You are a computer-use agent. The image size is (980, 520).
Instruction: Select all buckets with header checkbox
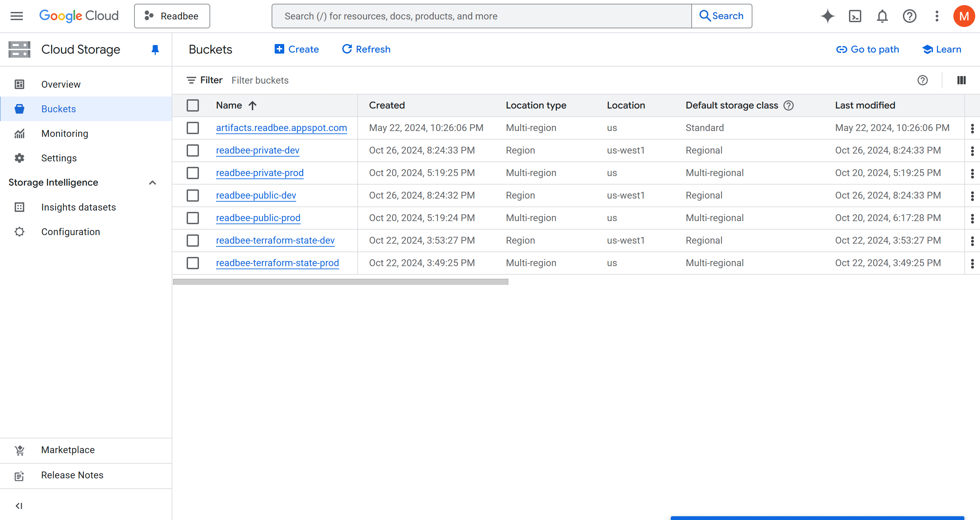point(192,105)
